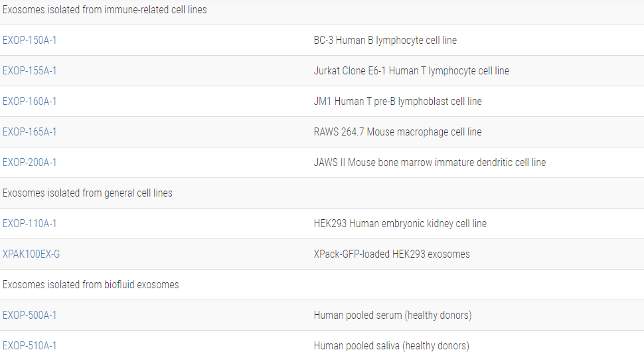Click the Jurkat Clone E6-1 description text
Screen dimensions: 644x352
coord(411,71)
